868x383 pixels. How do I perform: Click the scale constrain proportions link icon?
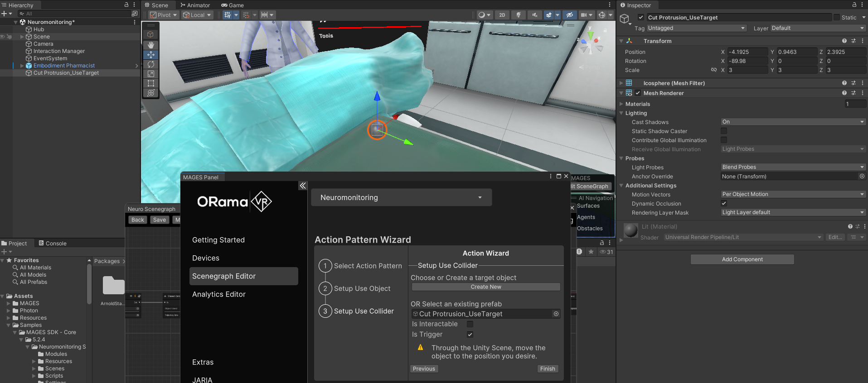pyautogui.click(x=714, y=70)
